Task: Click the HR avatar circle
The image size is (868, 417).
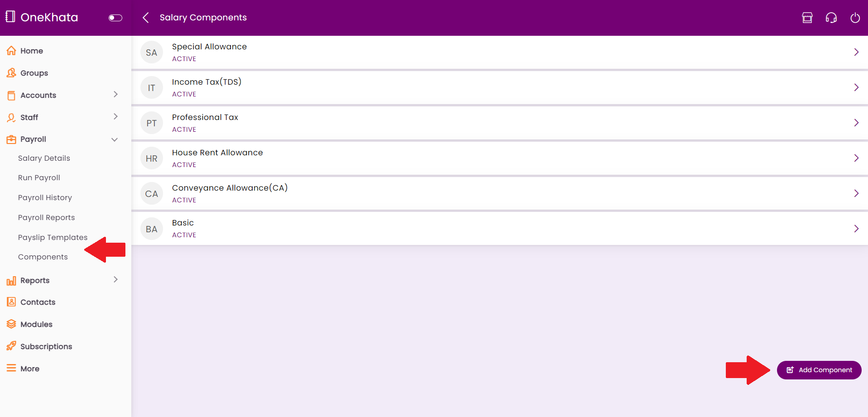Action: 152,158
